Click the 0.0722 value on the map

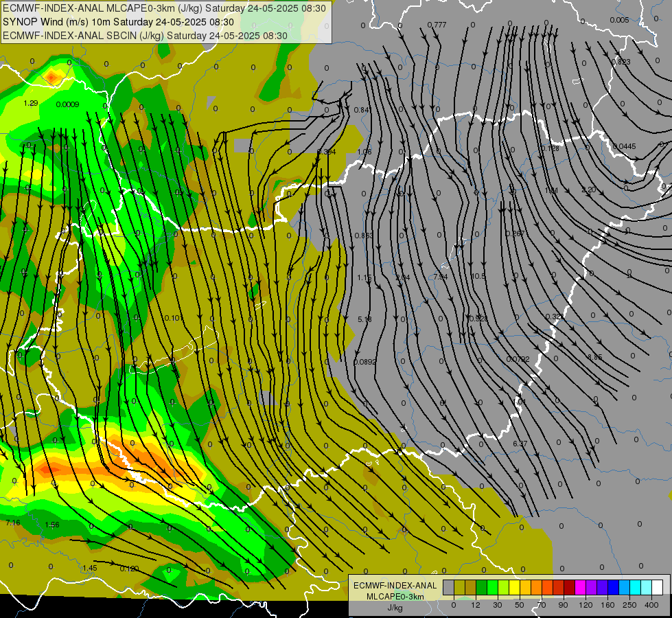click(518, 359)
